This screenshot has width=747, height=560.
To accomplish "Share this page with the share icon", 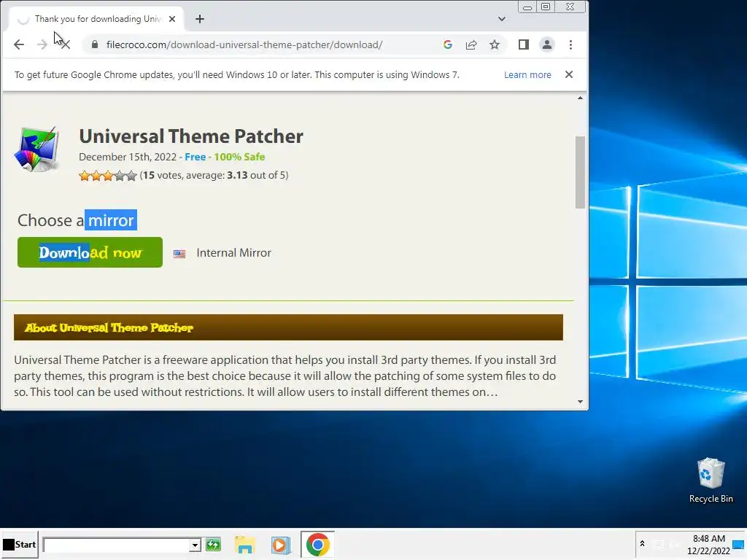I will click(x=471, y=44).
